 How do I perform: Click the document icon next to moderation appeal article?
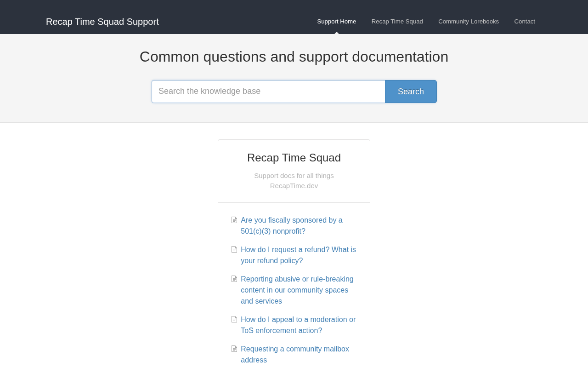pyautogui.click(x=234, y=320)
